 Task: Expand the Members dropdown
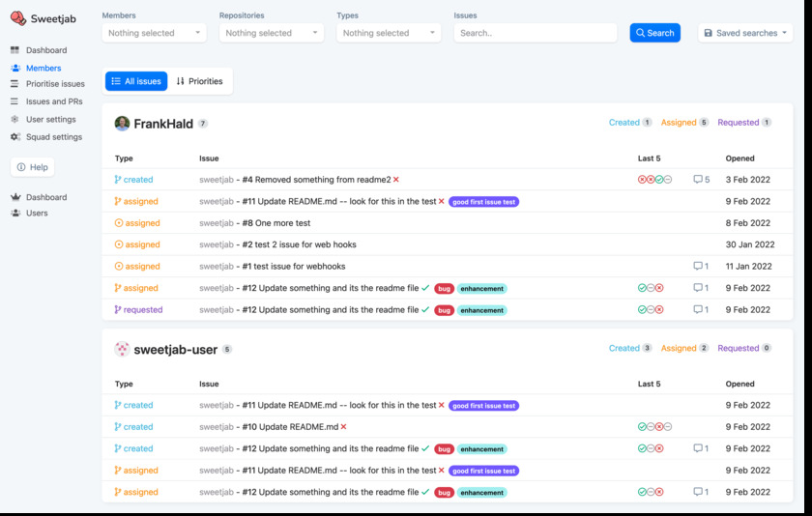tap(154, 33)
